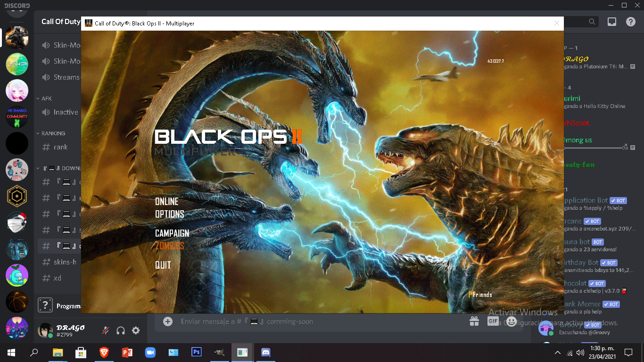This screenshot has width=644, height=362.
Task: Join the Streams voice channel
Action: [x=61, y=77]
